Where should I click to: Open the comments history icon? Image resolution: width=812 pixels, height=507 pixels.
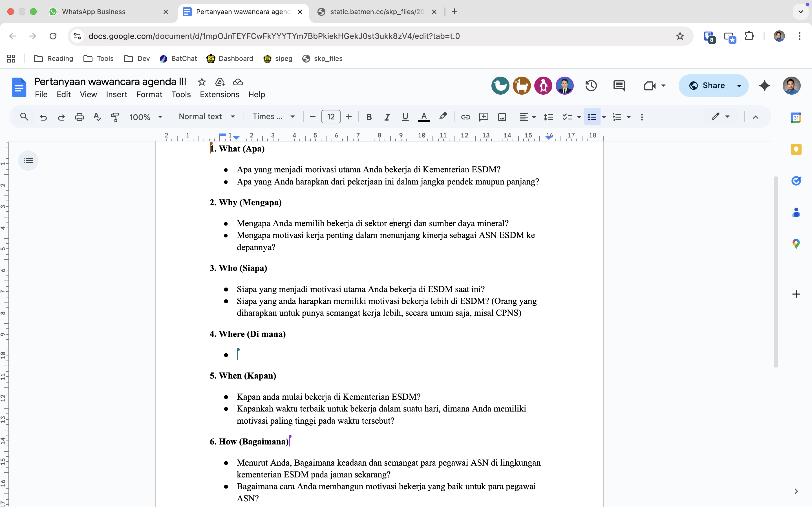tap(619, 86)
